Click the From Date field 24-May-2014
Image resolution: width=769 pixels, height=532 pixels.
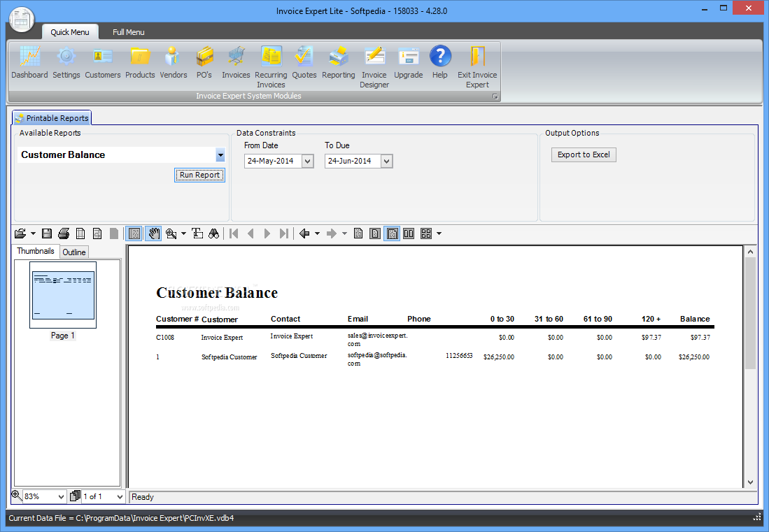pyautogui.click(x=273, y=161)
